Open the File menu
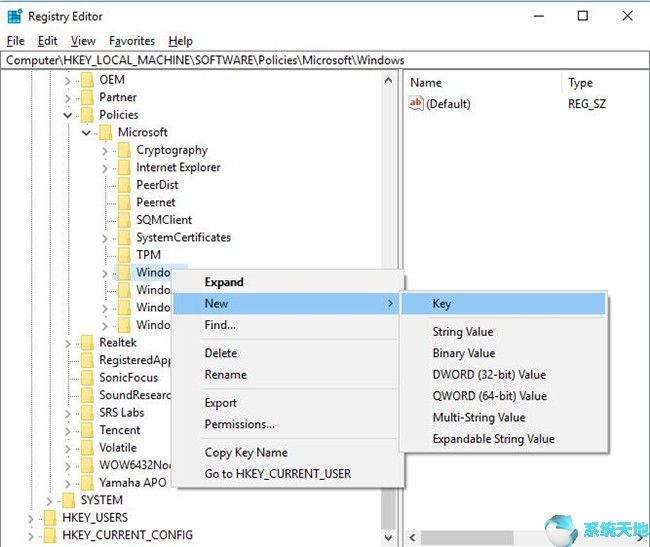The image size is (650, 547). [x=15, y=41]
